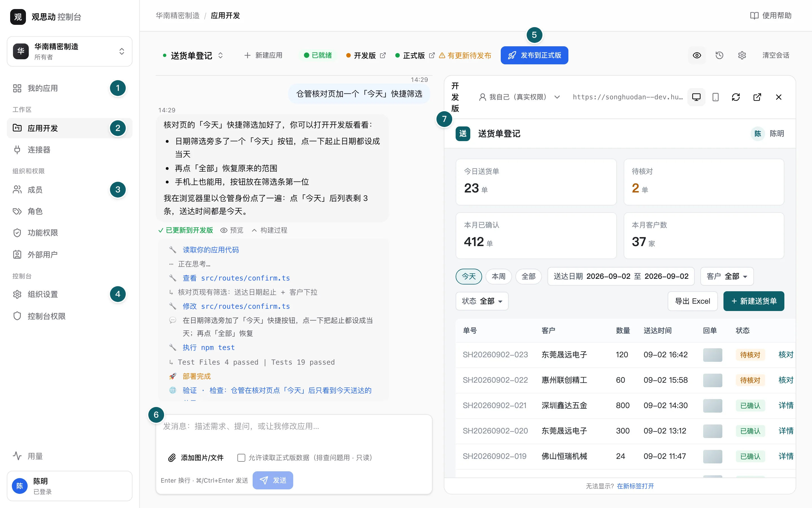Open 组织设置 in sidebar

(69, 294)
